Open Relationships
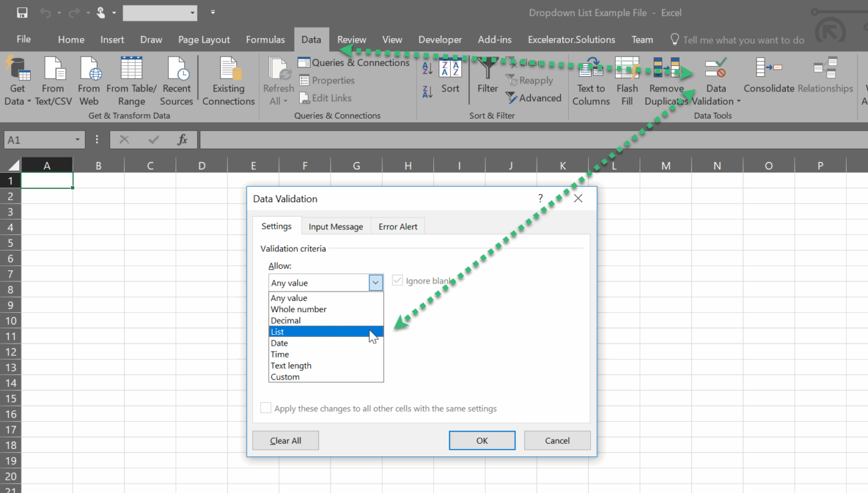Image resolution: width=868 pixels, height=493 pixels. (x=825, y=75)
